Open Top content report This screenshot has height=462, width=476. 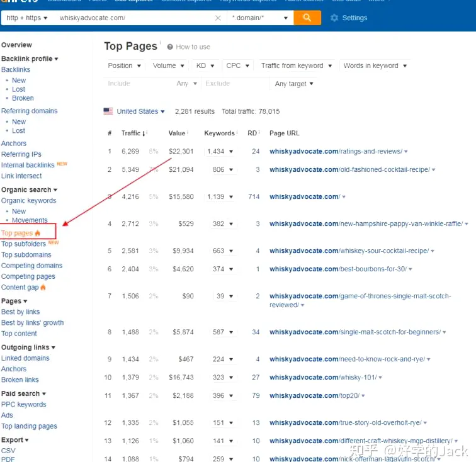pos(19,334)
